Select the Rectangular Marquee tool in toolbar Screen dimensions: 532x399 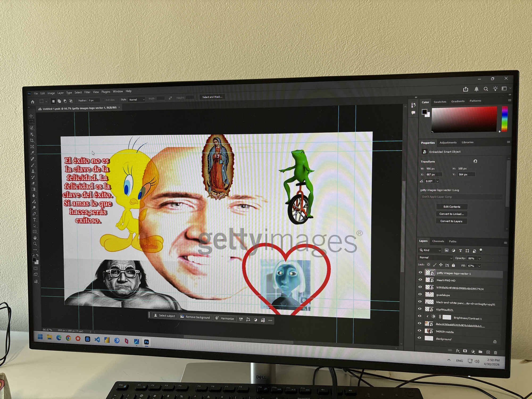pyautogui.click(x=31, y=122)
